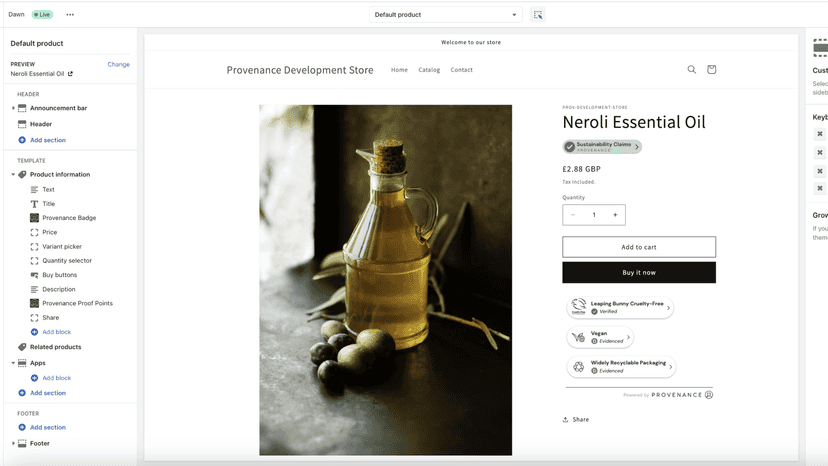Collapse the Product information section
The height and width of the screenshot is (466, 828).
click(13, 174)
